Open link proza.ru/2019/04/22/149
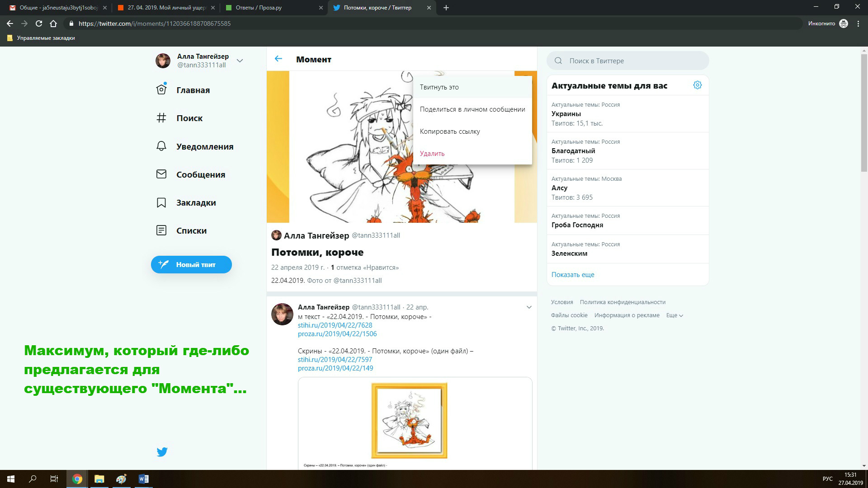Viewport: 868px width, 488px height. [x=335, y=368]
